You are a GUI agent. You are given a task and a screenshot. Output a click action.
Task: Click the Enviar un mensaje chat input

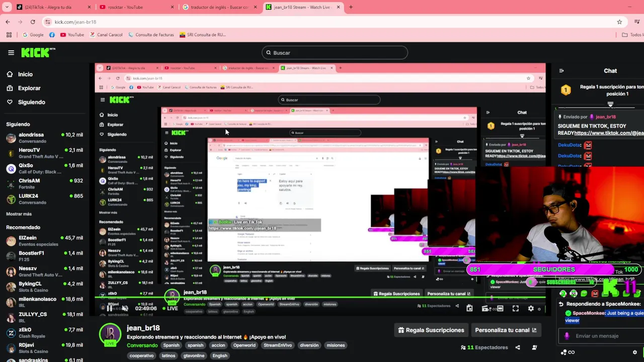pos(601,336)
